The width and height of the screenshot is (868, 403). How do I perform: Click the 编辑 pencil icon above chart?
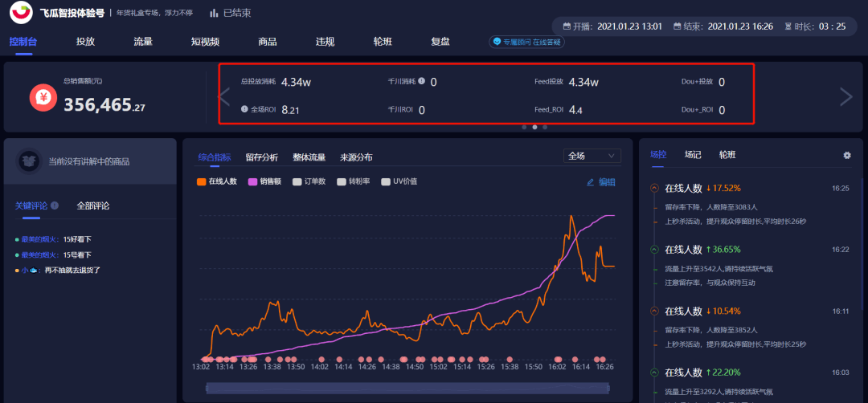590,182
